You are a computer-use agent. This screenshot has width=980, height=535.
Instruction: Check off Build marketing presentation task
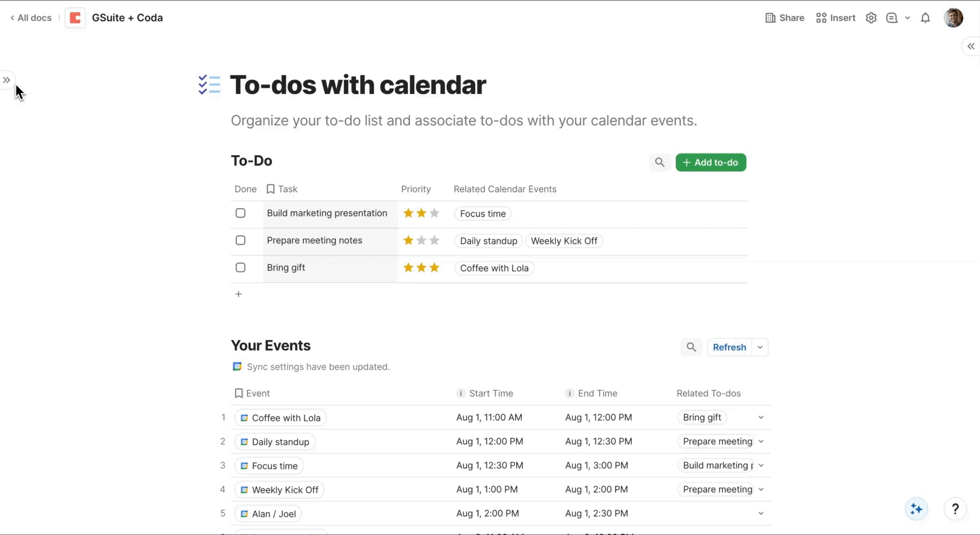[x=241, y=213]
